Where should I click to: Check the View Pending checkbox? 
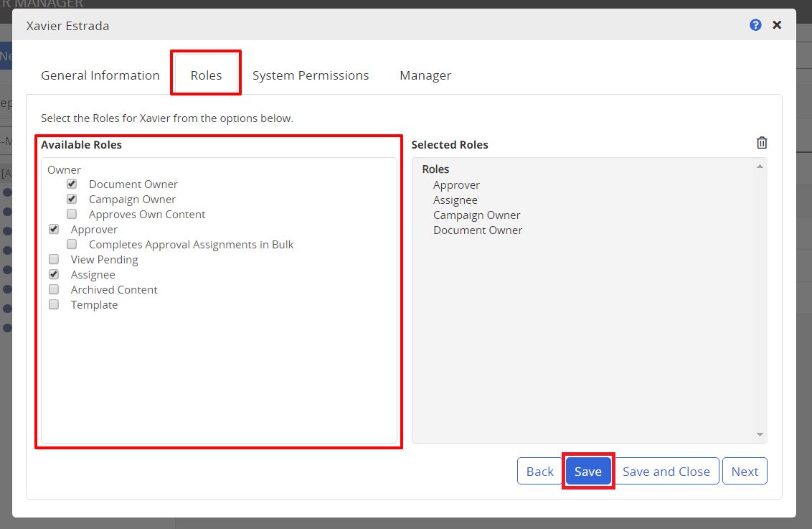(54, 259)
